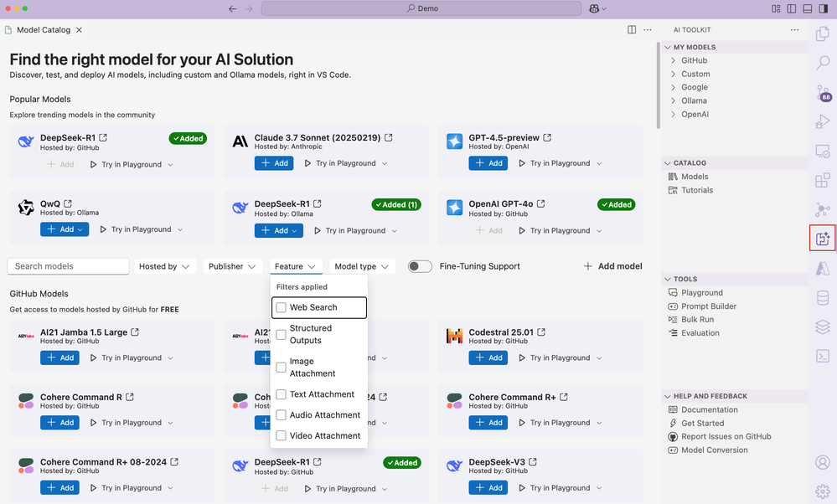Go forward with the navigation arrow
The width and height of the screenshot is (837, 504).
248,8
